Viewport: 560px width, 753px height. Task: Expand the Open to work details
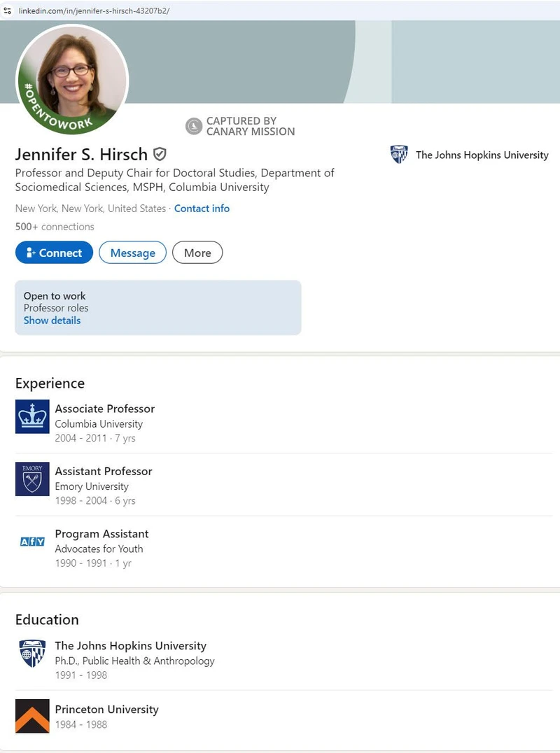pos(52,321)
